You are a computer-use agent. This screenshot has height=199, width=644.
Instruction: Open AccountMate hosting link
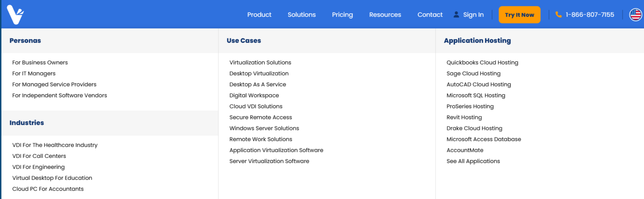pyautogui.click(x=465, y=150)
